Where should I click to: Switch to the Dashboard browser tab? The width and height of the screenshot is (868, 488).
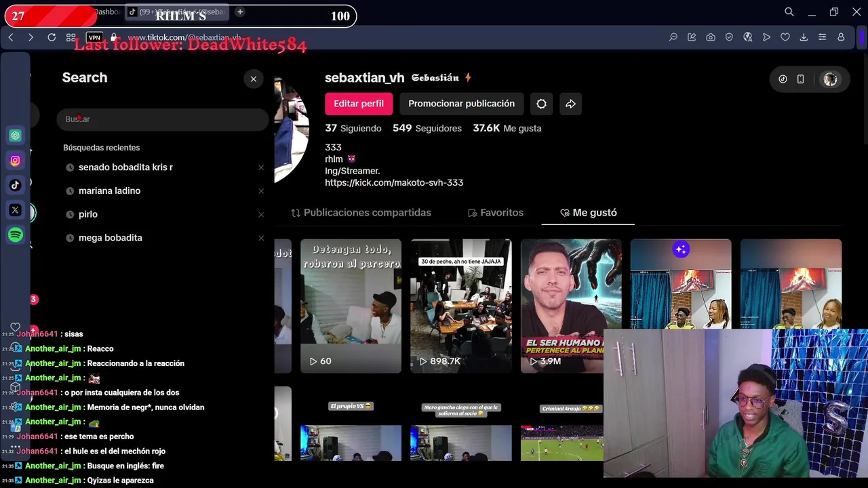pos(107,12)
